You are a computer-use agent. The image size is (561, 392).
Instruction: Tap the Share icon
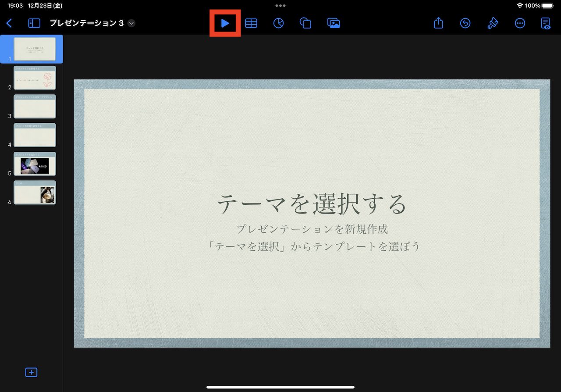pyautogui.click(x=439, y=23)
